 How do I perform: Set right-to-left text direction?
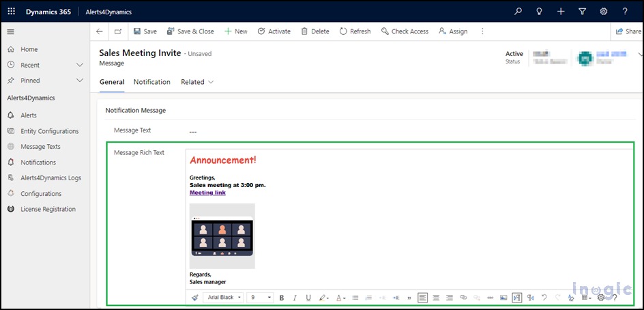(x=531, y=297)
